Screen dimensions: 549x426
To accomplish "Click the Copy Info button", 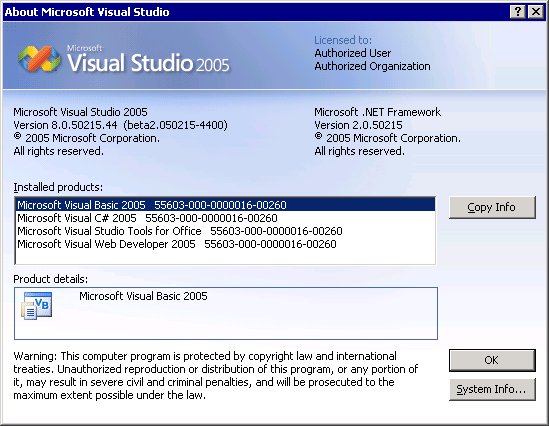I will [492, 208].
